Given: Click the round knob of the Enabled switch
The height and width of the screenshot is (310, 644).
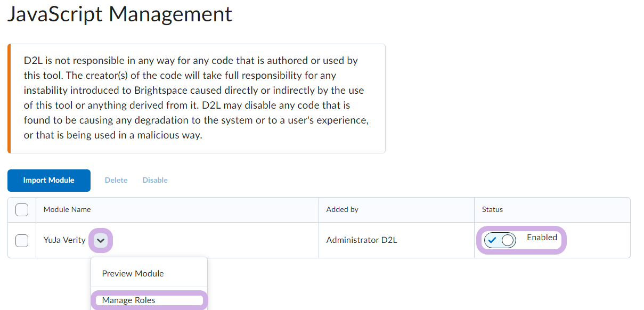Looking at the screenshot, I should (508, 240).
